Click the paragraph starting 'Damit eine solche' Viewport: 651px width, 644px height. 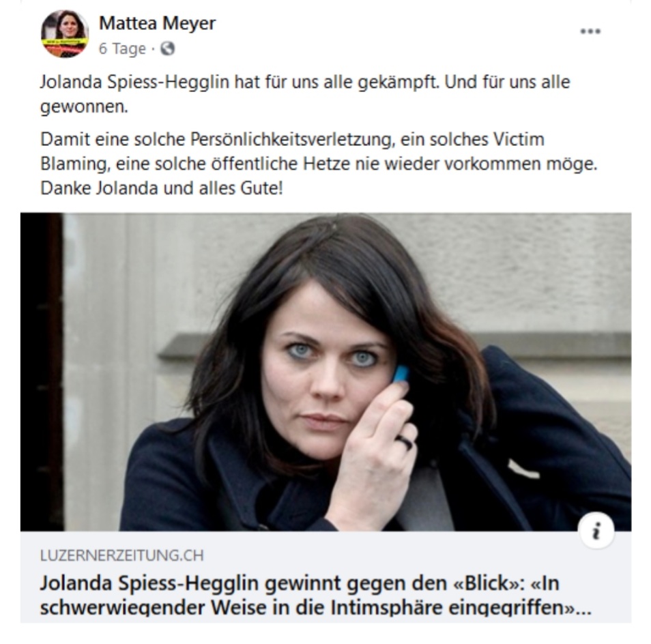(x=319, y=164)
